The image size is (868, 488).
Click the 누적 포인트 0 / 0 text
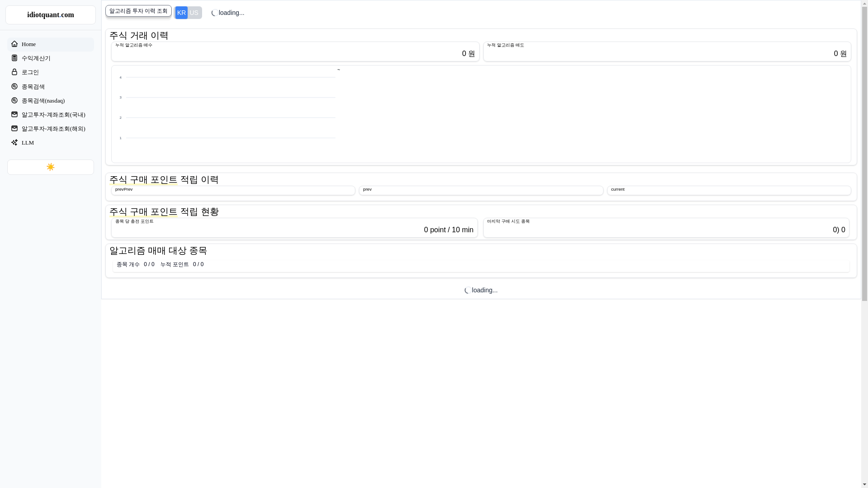pyautogui.click(x=182, y=264)
